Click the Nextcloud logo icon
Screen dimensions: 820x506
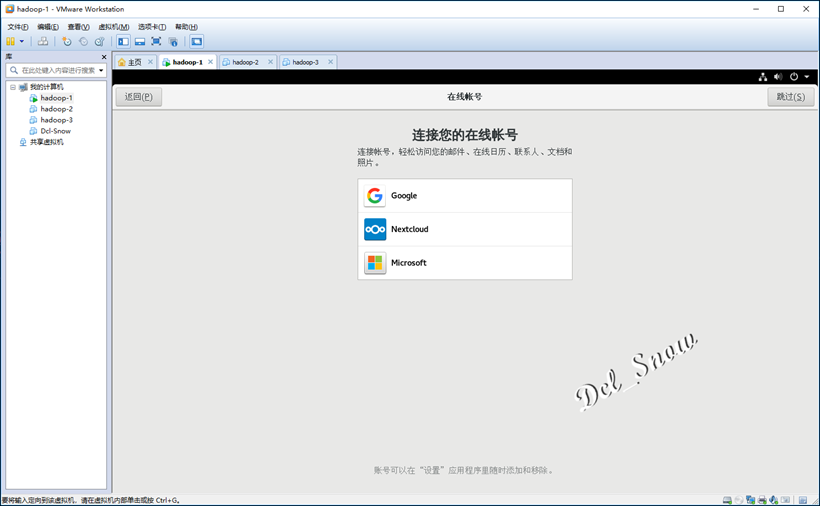coord(375,229)
